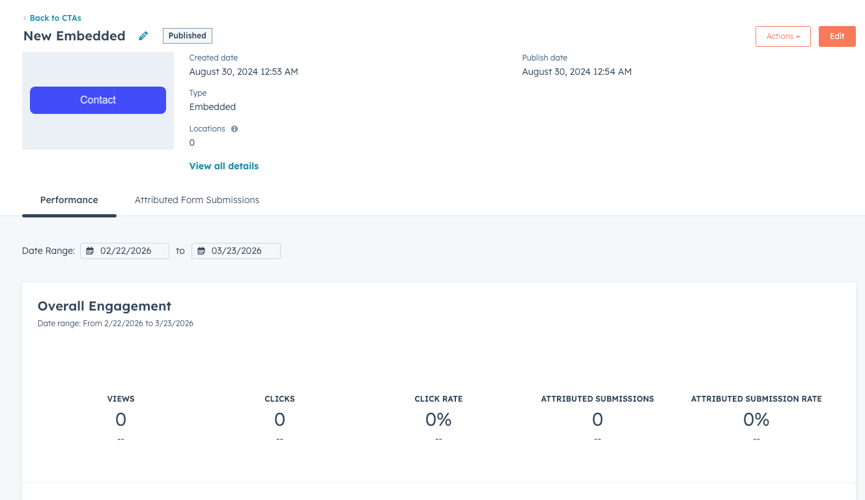Image resolution: width=865 pixels, height=500 pixels.
Task: Open the View all details link
Action: point(223,166)
